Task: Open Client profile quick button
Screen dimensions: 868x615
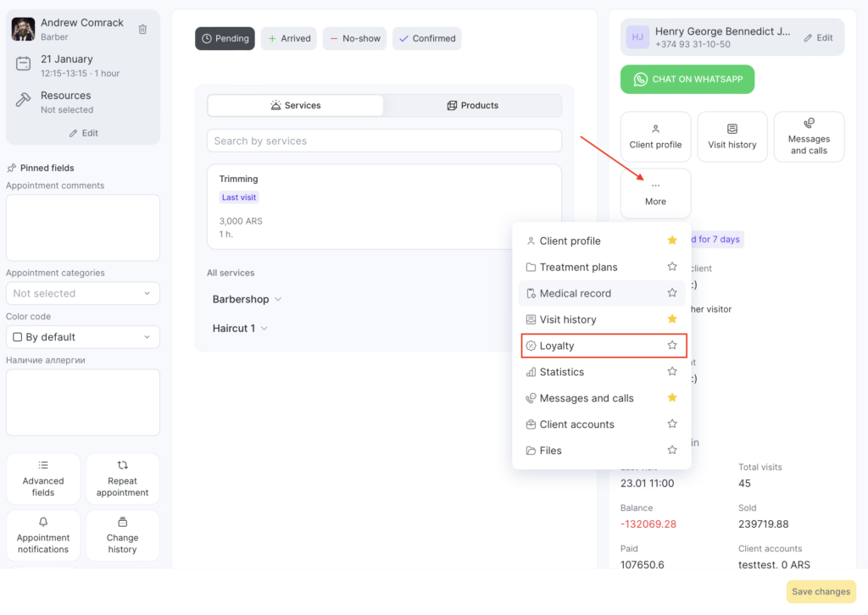Action: pyautogui.click(x=655, y=136)
